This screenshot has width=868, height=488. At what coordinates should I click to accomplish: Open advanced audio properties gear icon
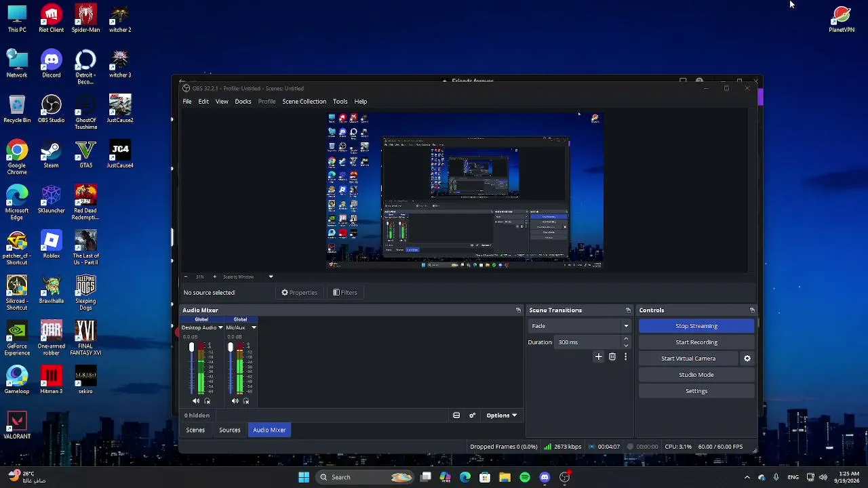click(472, 415)
